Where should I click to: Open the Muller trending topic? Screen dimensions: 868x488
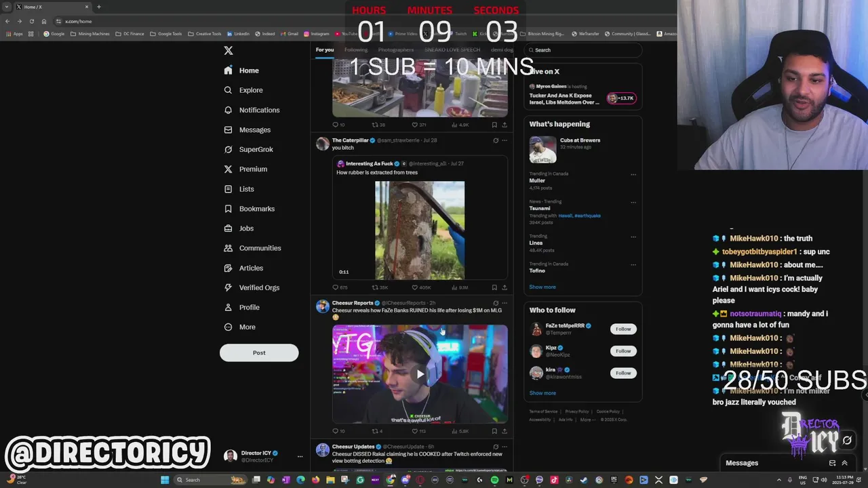pyautogui.click(x=537, y=181)
